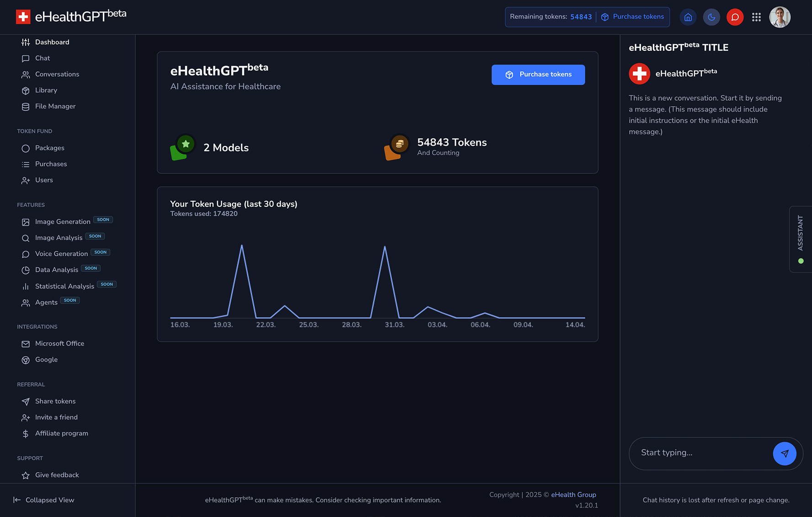
Task: Collapse the sidebar with Collapsed View
Action: tap(44, 500)
